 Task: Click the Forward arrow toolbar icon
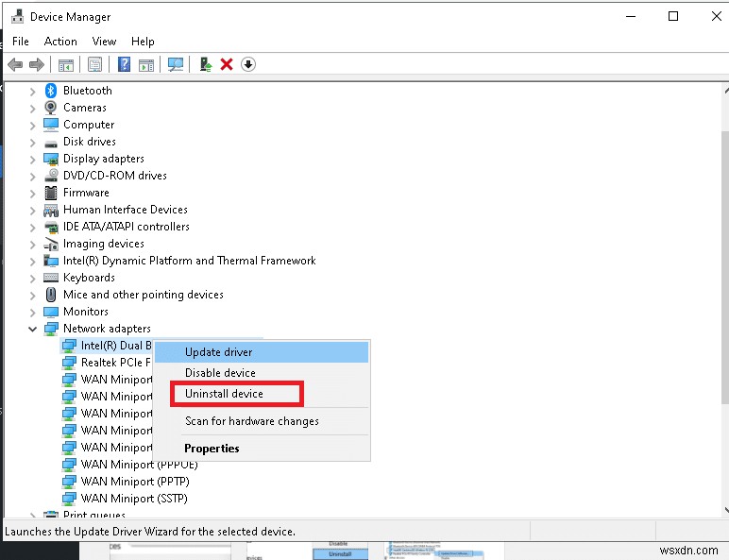pos(37,64)
